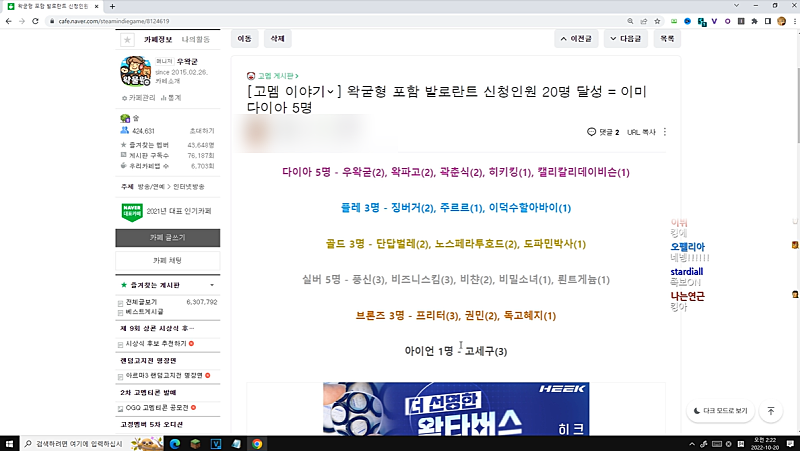Screen dimensions: 800x451
Task: Click the cafe favorite star icon
Action: point(128,40)
